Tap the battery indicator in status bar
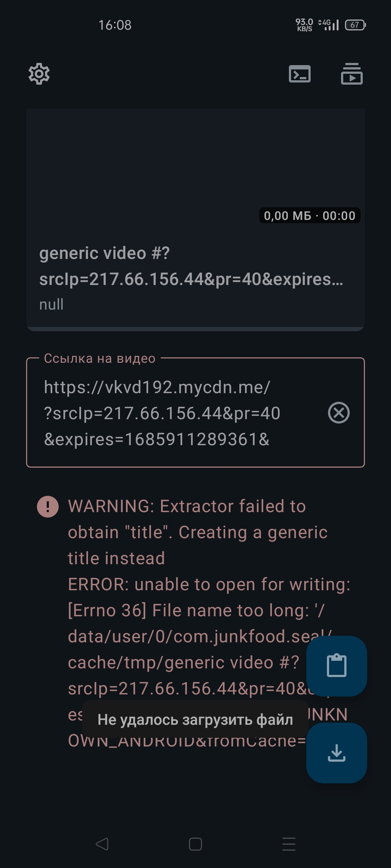 click(x=356, y=25)
